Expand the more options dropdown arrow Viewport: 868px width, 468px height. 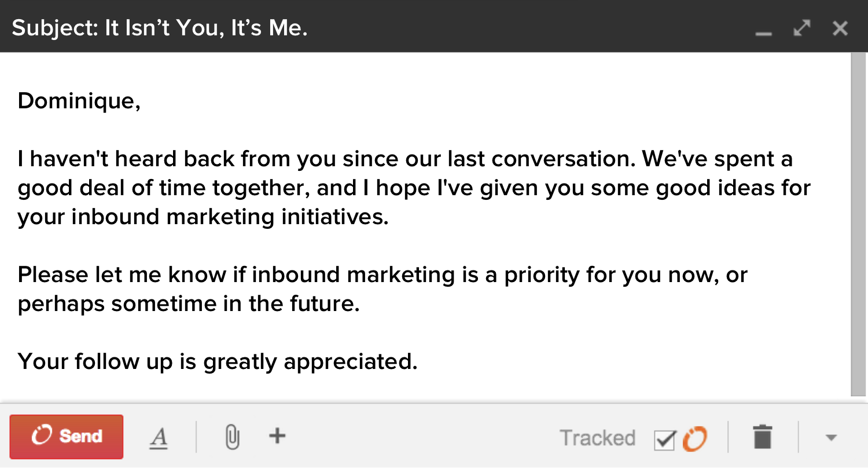[831, 438]
